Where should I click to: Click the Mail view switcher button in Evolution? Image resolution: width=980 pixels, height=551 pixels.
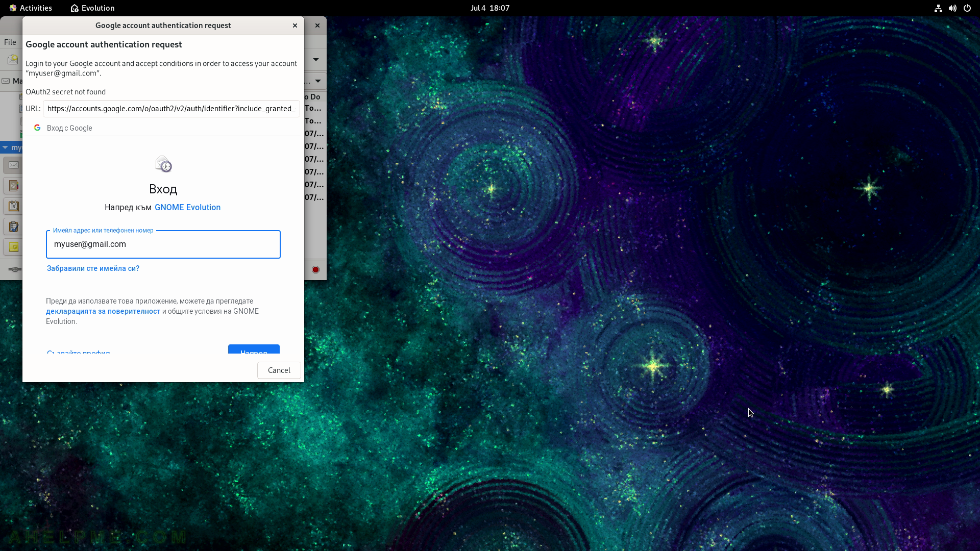pos(13,165)
